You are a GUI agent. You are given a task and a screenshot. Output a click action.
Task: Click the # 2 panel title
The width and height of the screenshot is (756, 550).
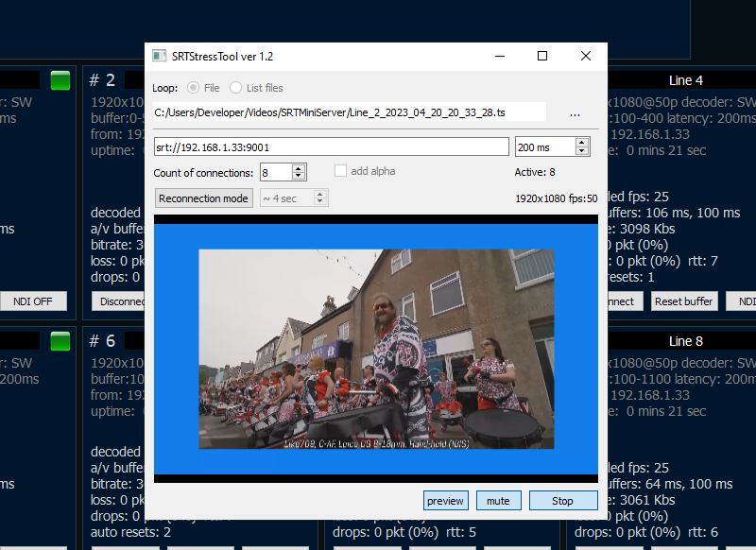point(102,80)
